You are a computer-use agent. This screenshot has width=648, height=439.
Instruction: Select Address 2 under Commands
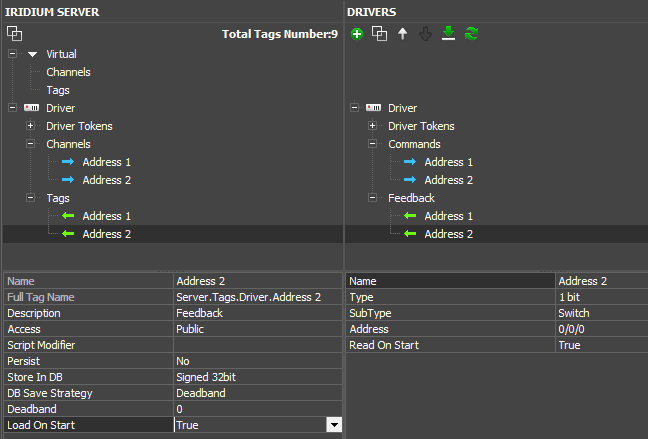[x=448, y=180]
